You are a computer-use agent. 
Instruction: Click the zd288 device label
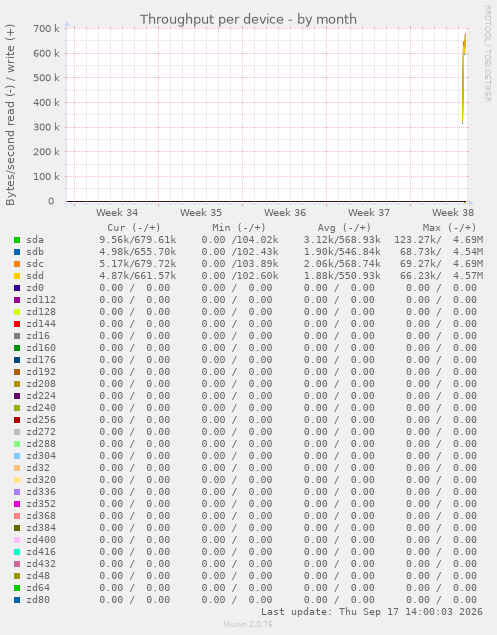41,444
